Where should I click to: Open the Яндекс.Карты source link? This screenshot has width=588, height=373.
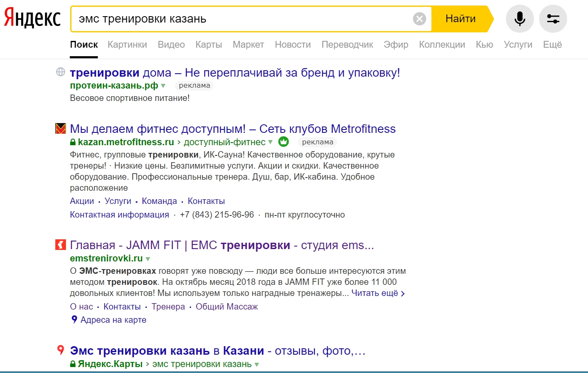[x=110, y=364]
